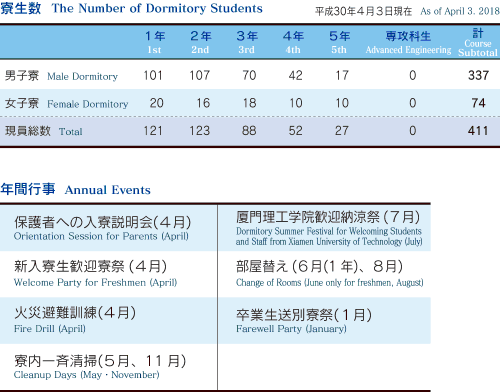Click the As of April 3, 2018 date text
This screenshot has height=392, width=500.
460,11
